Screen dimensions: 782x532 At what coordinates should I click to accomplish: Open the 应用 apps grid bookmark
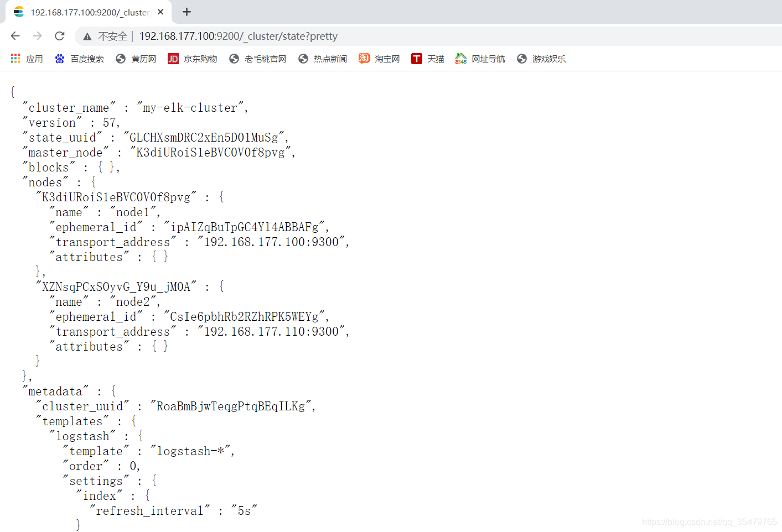27,59
